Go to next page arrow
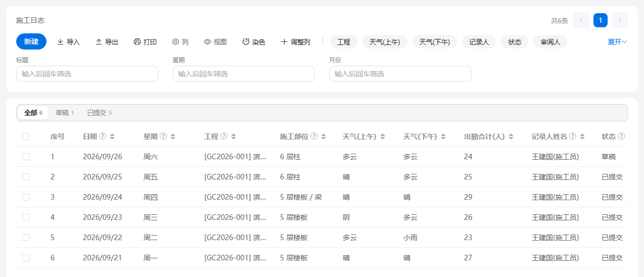Viewport: 644px width, 277px height. point(620,20)
